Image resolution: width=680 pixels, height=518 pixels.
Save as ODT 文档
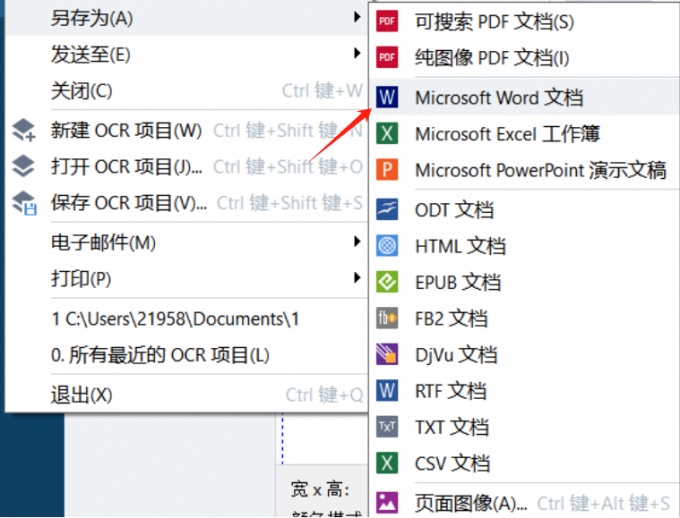pyautogui.click(x=524, y=210)
